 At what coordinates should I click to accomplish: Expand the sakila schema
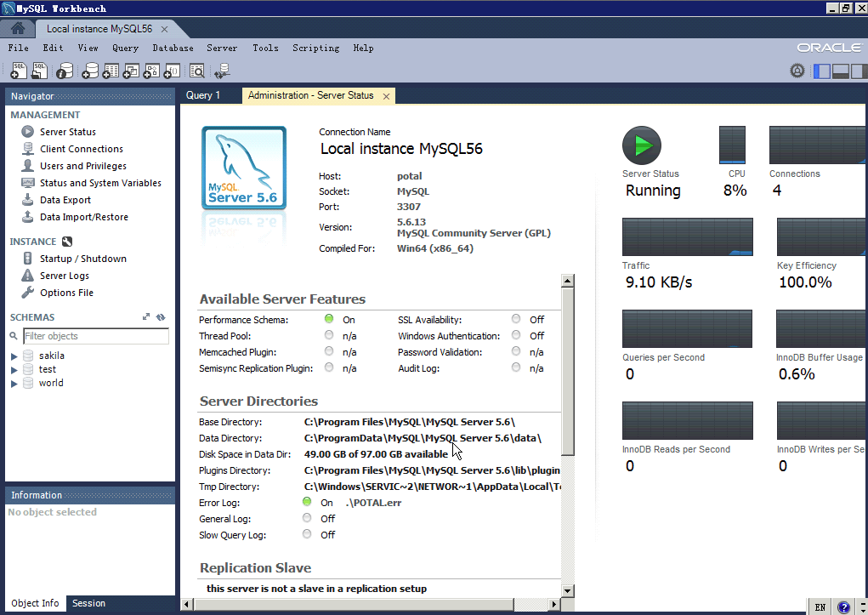click(x=14, y=356)
